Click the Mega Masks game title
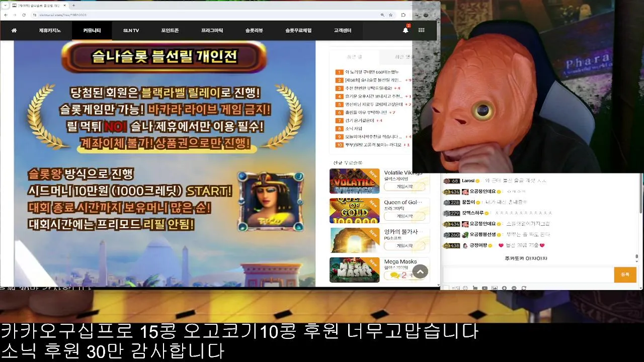This screenshot has width=644, height=362. point(400,261)
